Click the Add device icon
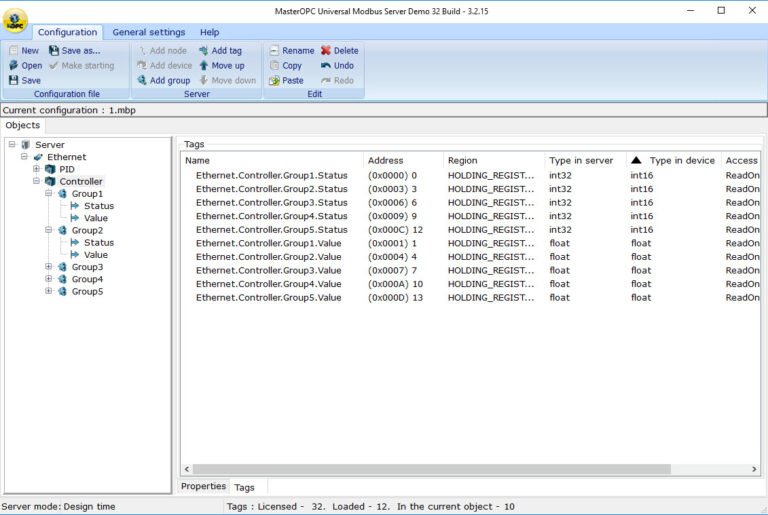 142,65
